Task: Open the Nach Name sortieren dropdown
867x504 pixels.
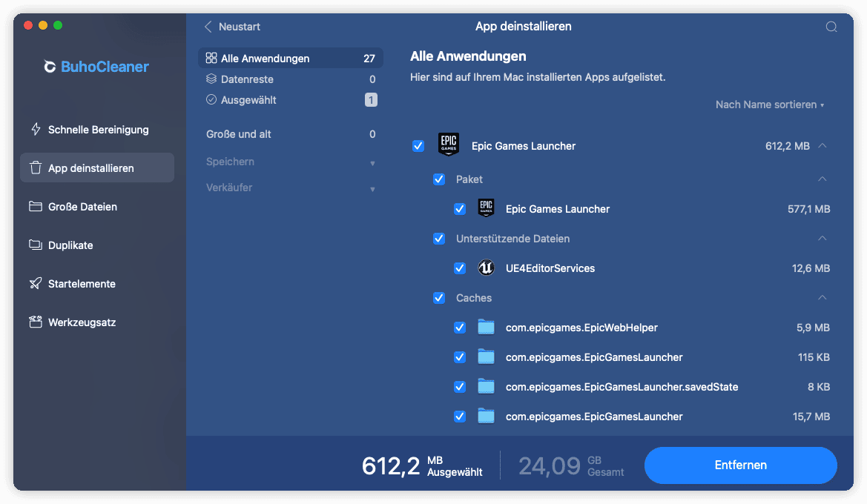Action: click(x=770, y=105)
